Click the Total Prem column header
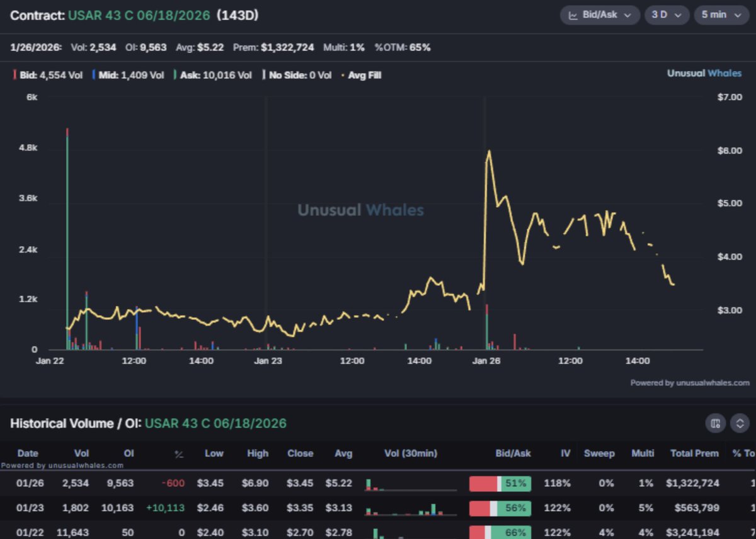This screenshot has width=756, height=539. tap(694, 453)
